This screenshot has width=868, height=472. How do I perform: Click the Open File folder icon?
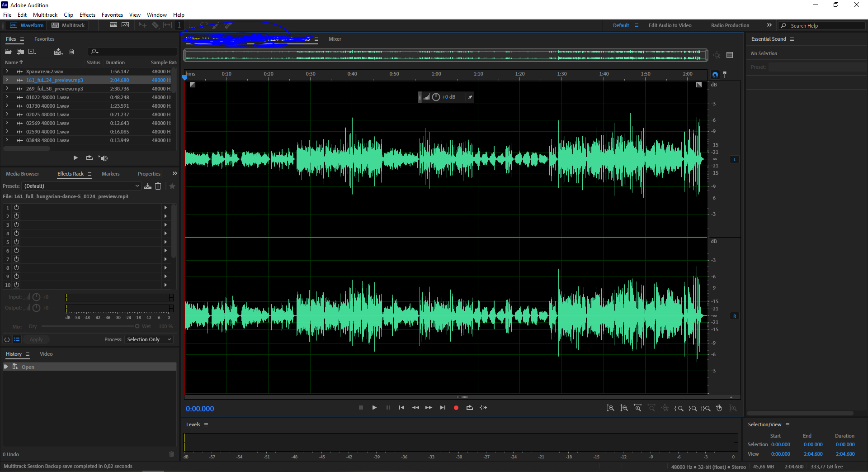pos(8,52)
